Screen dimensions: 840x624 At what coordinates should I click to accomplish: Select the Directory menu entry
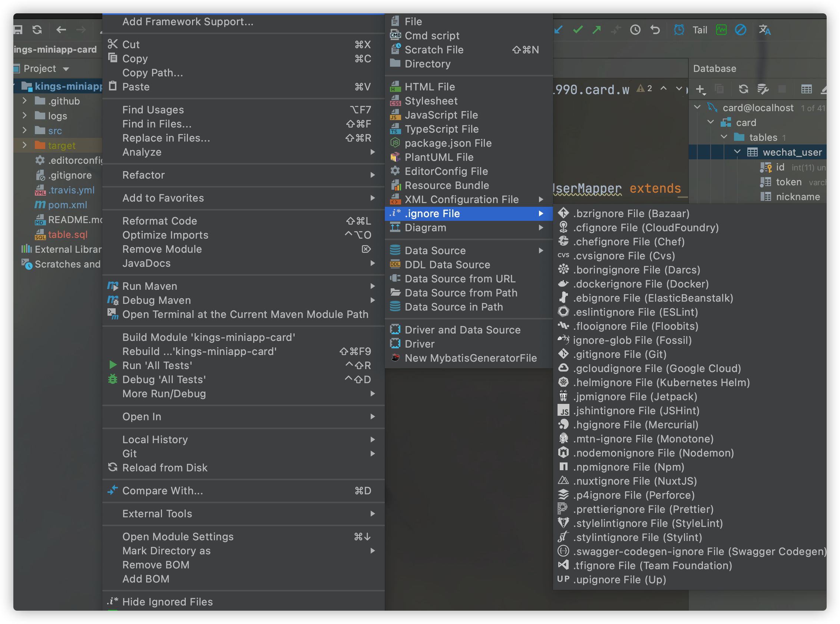(x=427, y=64)
